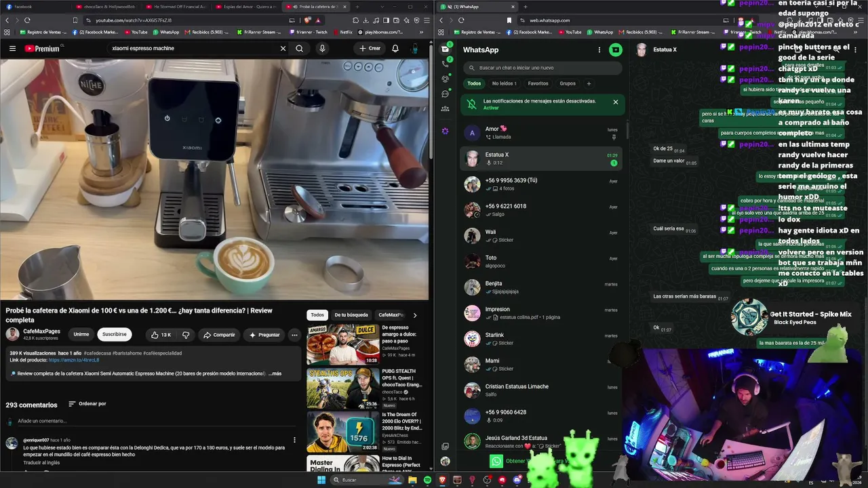Open WhatsApp Communities sidebar icon
Viewport: 868px width, 488px height.
[445, 108]
